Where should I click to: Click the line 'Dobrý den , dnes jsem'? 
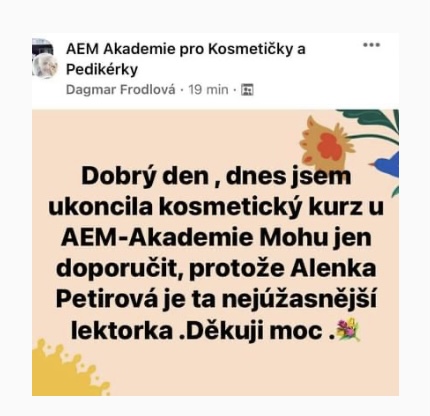tap(216, 177)
